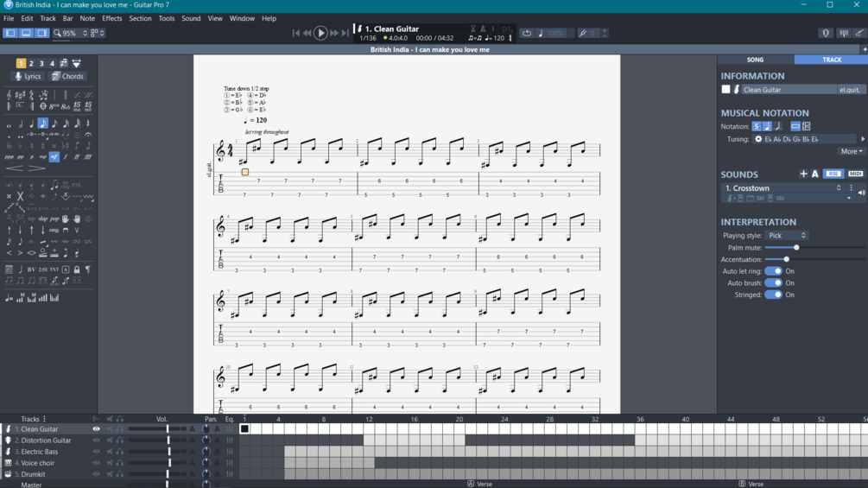This screenshot has width=868, height=488.
Task: Select the highlighted eighth note duration
Action: pyautogui.click(x=42, y=124)
